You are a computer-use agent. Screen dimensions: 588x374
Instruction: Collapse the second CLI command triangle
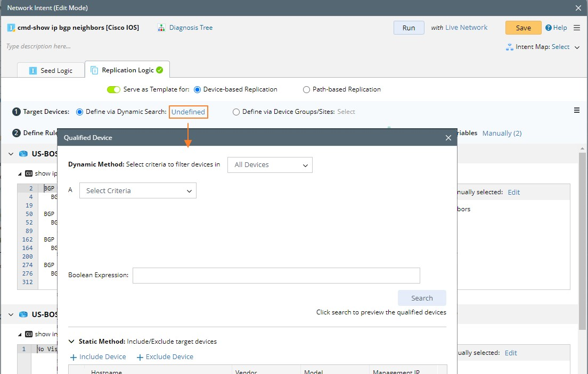tap(20, 335)
